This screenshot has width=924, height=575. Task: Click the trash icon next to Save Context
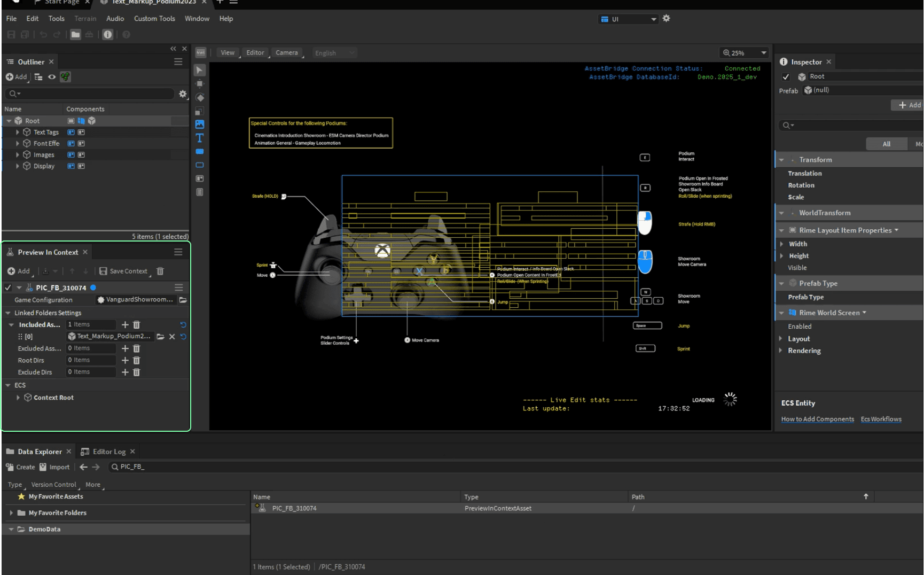click(160, 271)
